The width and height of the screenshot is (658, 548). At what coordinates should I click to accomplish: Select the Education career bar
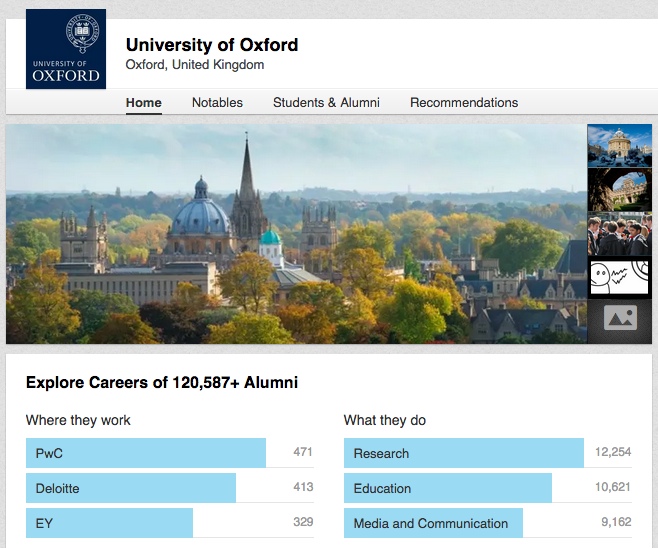click(x=448, y=488)
